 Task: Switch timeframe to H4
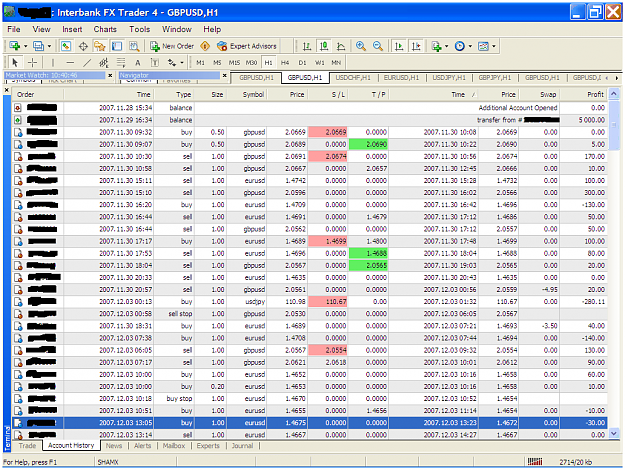tap(285, 63)
